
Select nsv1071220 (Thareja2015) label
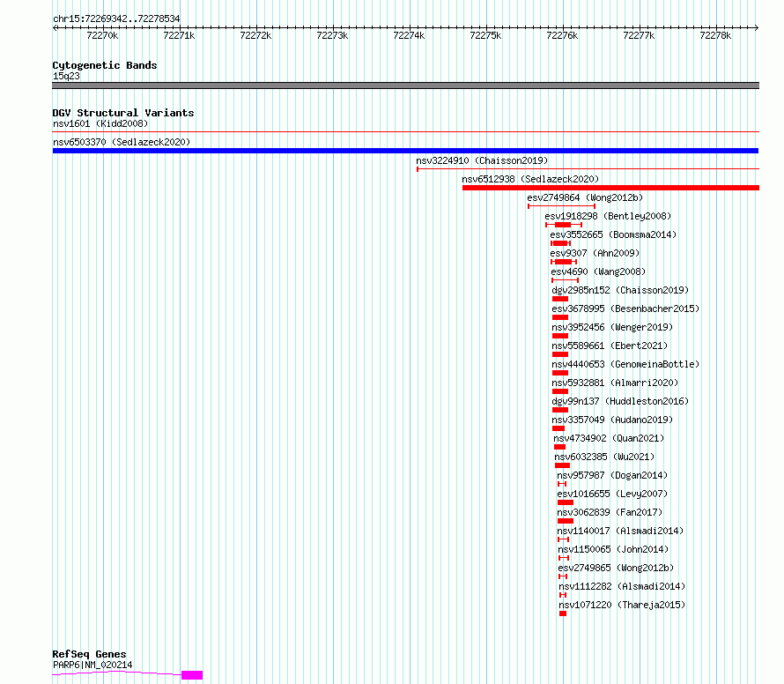(622, 605)
